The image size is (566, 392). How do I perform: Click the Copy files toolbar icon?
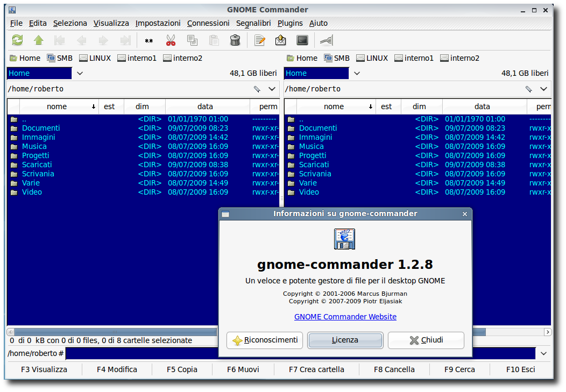pyautogui.click(x=193, y=40)
